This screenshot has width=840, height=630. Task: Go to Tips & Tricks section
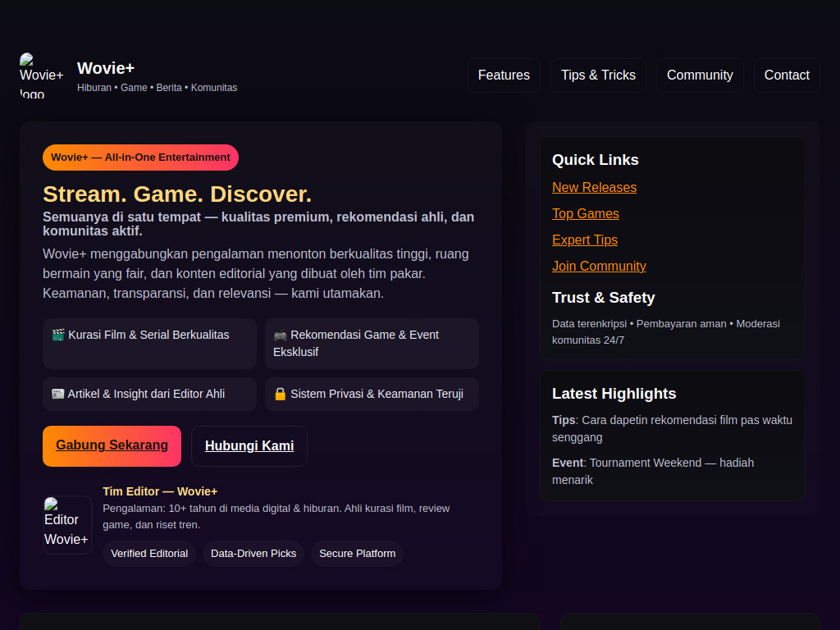click(x=598, y=75)
